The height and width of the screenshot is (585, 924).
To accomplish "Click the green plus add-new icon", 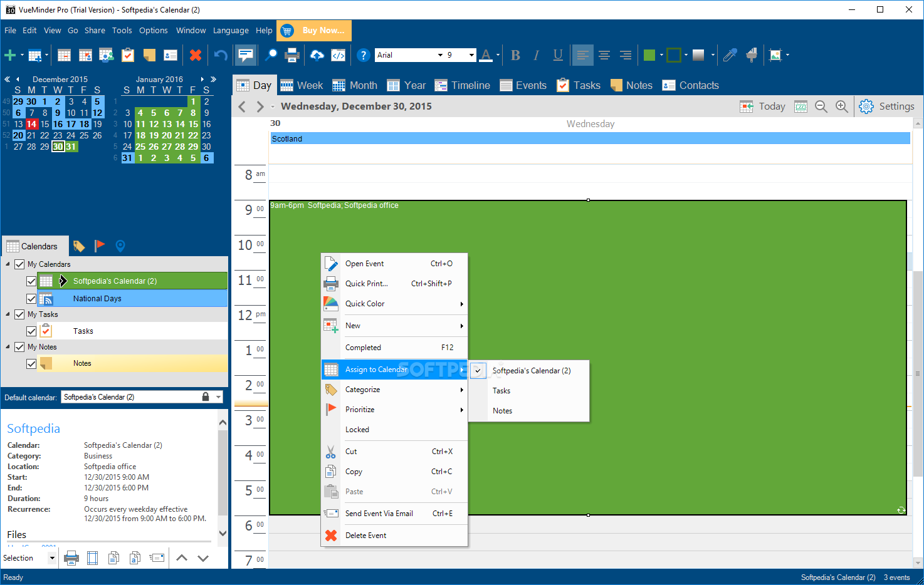I will pyautogui.click(x=10, y=55).
